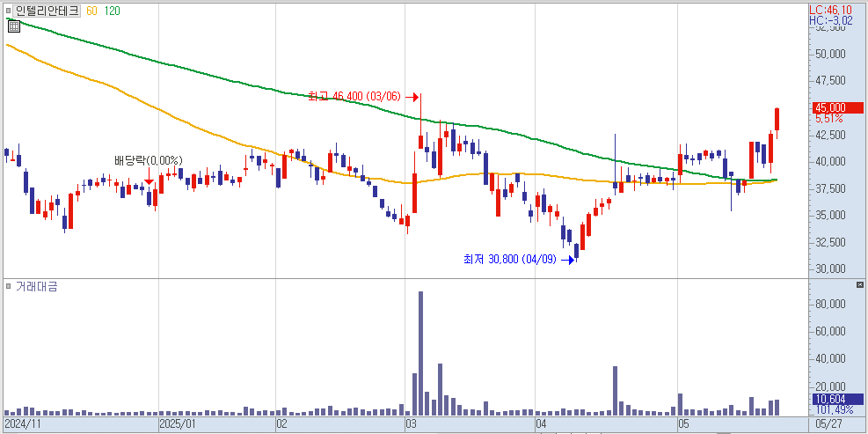Click the 05/27 date label
The height and width of the screenshot is (434, 868).
[x=827, y=424]
